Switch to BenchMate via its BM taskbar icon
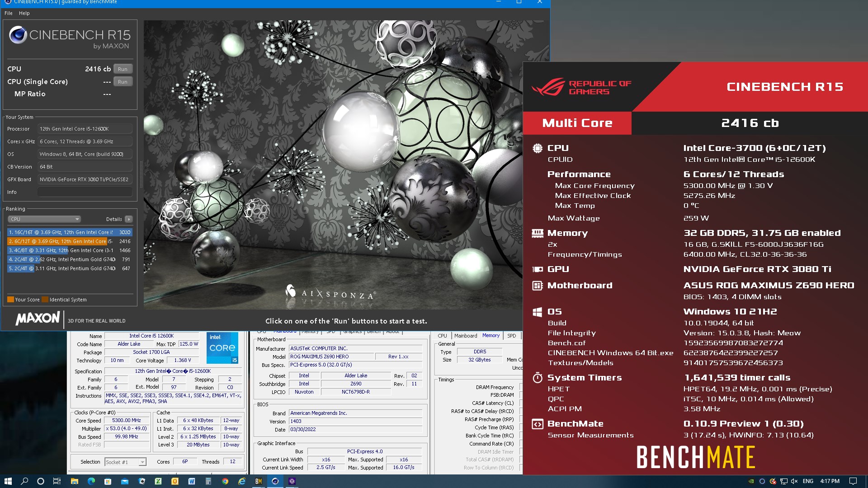868x488 pixels. click(259, 481)
